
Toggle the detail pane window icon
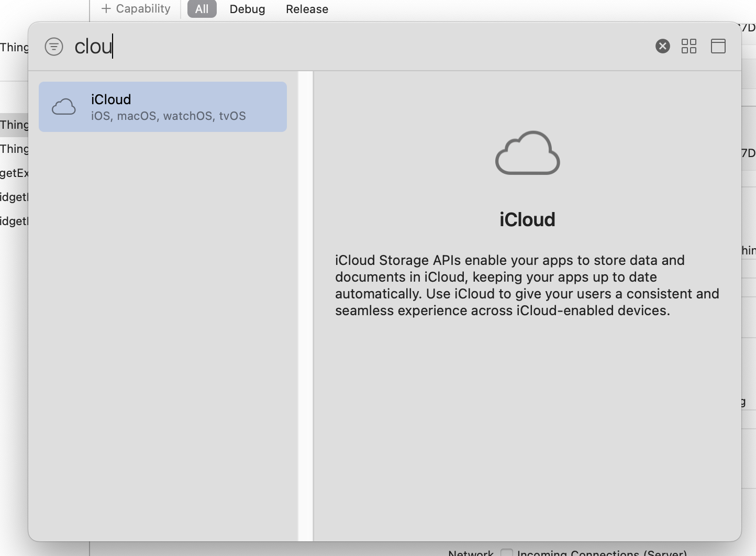pyautogui.click(x=718, y=46)
